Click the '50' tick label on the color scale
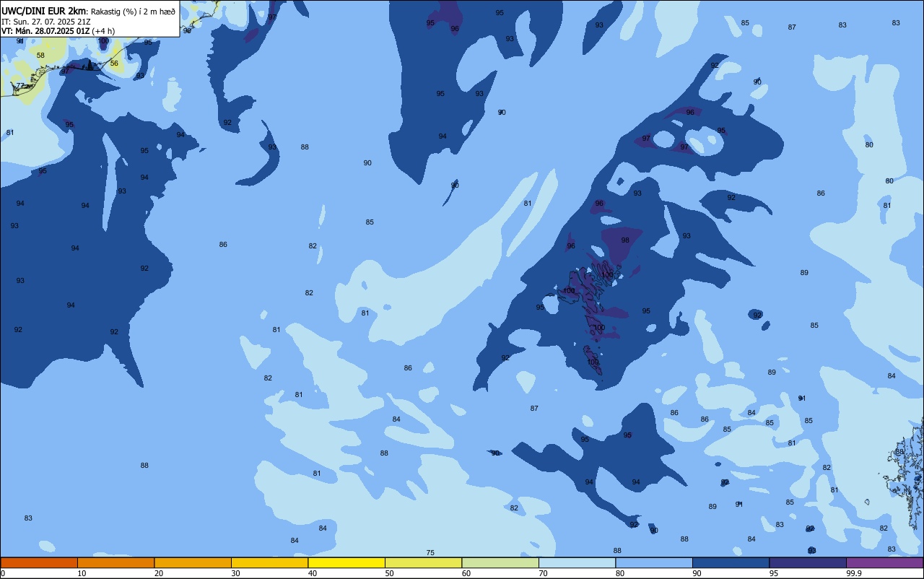The image size is (924, 579). pos(390,573)
